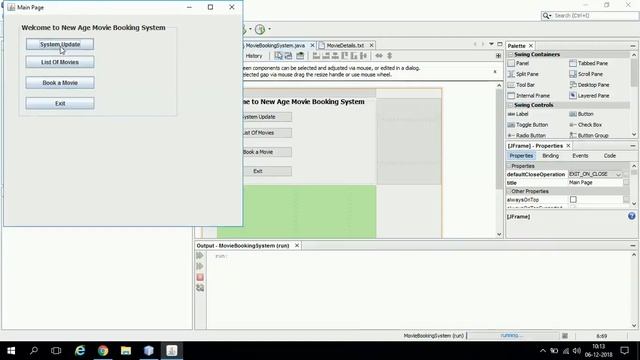
Task: Collapse the Other Properties group
Action: [509, 191]
